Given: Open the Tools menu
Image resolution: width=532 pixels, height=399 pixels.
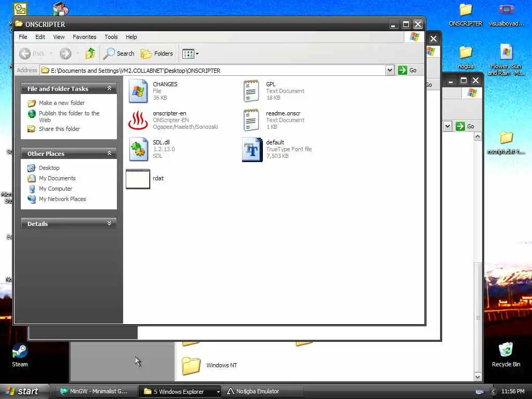Looking at the screenshot, I should (111, 37).
